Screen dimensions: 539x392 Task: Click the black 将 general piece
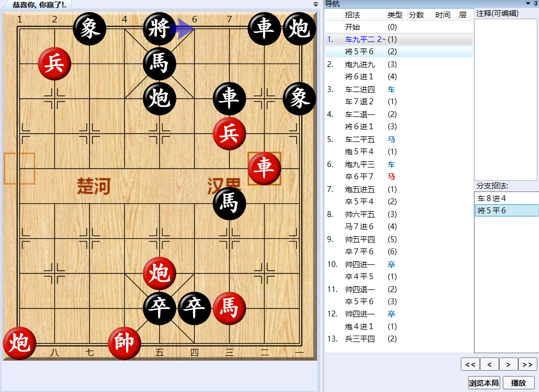[159, 29]
